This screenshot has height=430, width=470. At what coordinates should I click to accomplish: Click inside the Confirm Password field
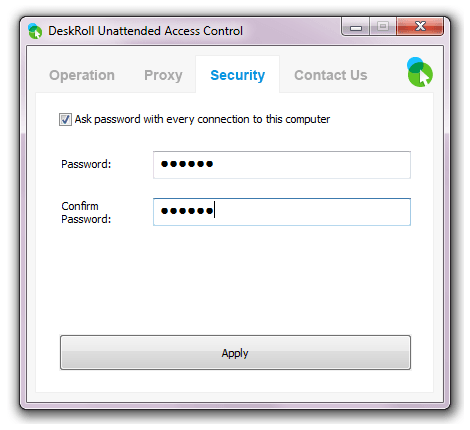tap(282, 212)
